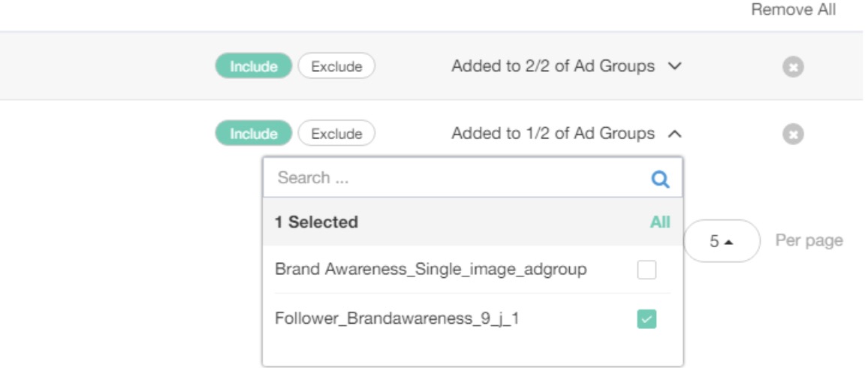Open the 5 per page dropdown

click(x=722, y=241)
